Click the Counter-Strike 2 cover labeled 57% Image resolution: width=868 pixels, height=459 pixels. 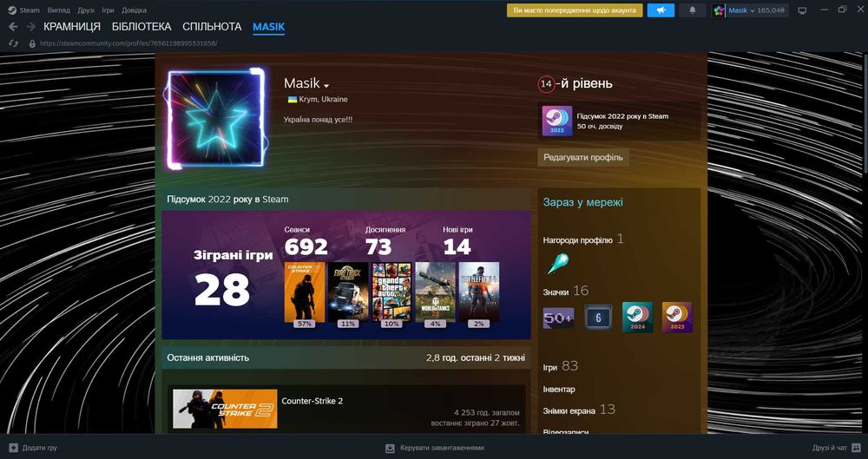pyautogui.click(x=305, y=292)
